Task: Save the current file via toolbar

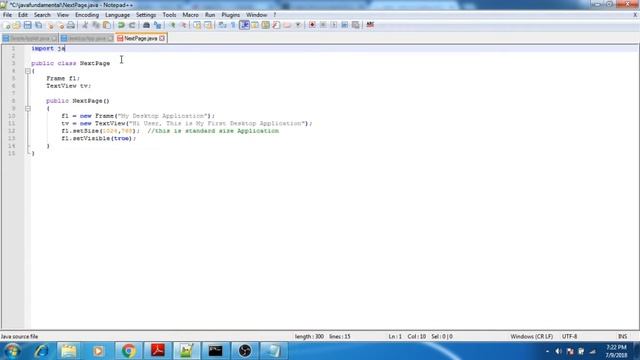Action: click(x=27, y=25)
